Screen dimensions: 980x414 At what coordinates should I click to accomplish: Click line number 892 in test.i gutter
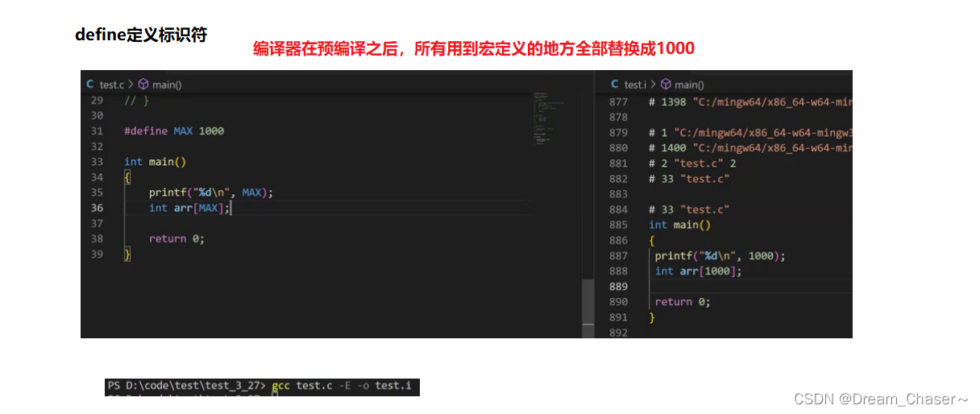pos(618,332)
